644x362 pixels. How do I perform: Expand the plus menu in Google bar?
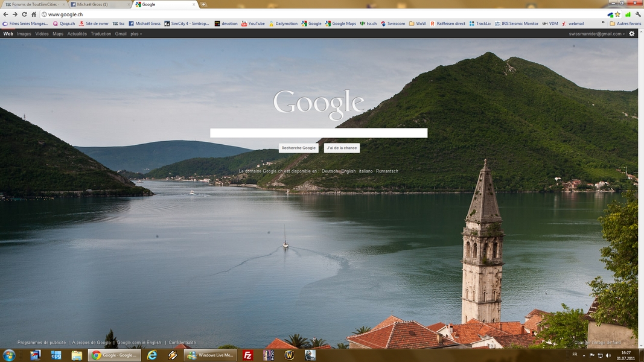click(x=136, y=34)
